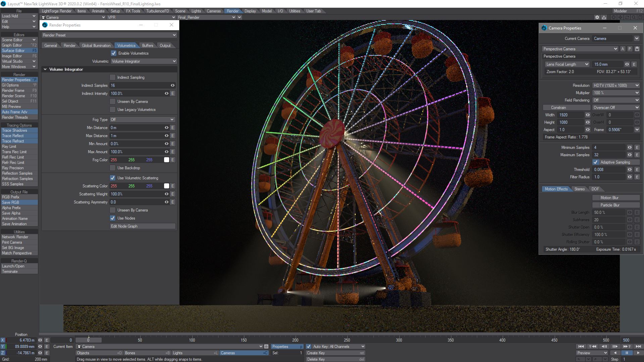
Task: Open envelope E button for Fog Color
Action: pos(172,160)
